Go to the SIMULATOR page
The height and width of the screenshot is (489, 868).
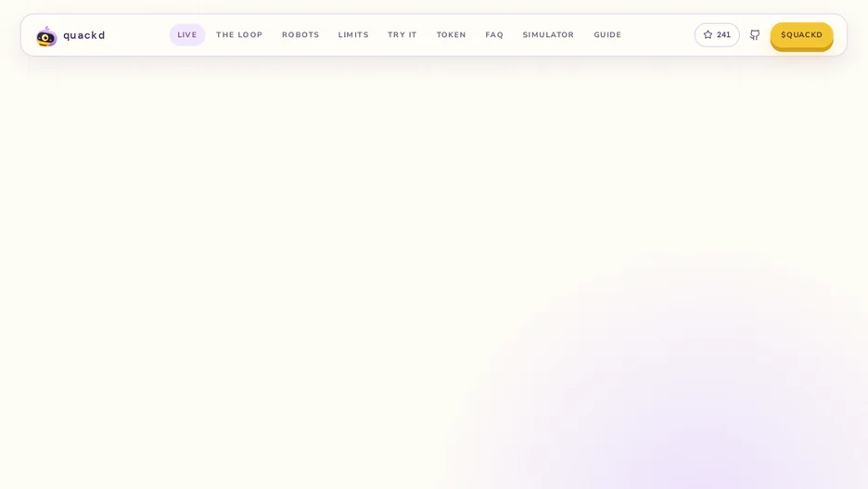[548, 35]
